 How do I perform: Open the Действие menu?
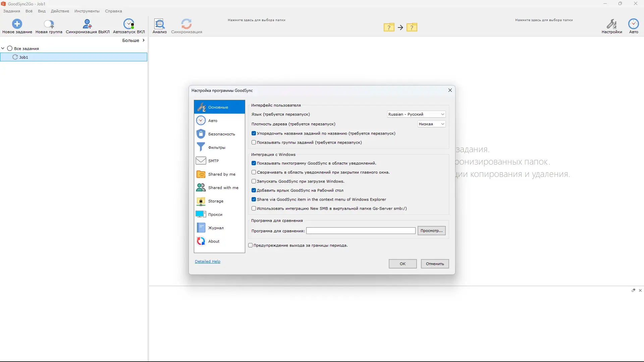[60, 11]
